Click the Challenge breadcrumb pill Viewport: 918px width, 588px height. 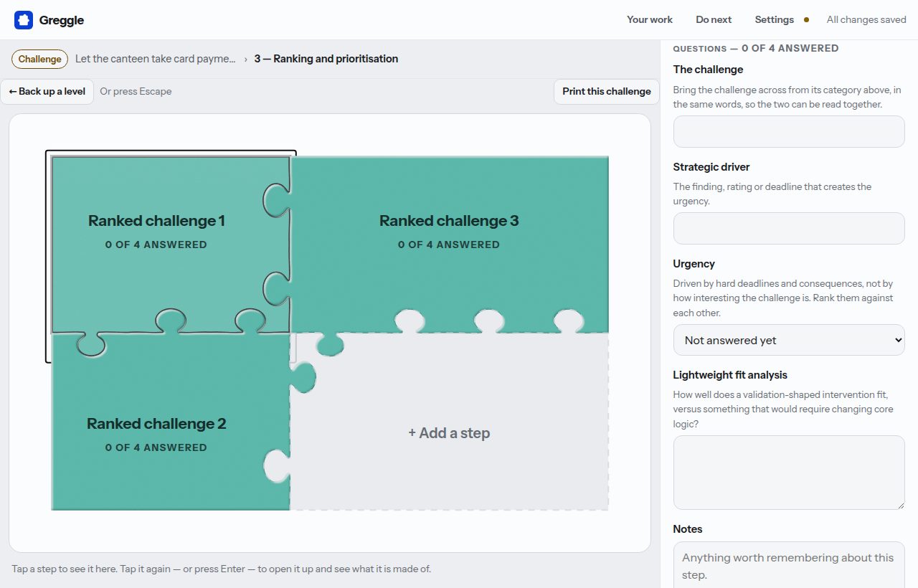point(40,59)
